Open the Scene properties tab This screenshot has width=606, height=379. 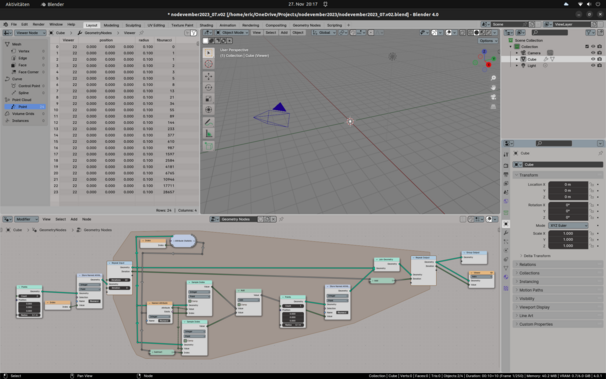pyautogui.click(x=506, y=192)
